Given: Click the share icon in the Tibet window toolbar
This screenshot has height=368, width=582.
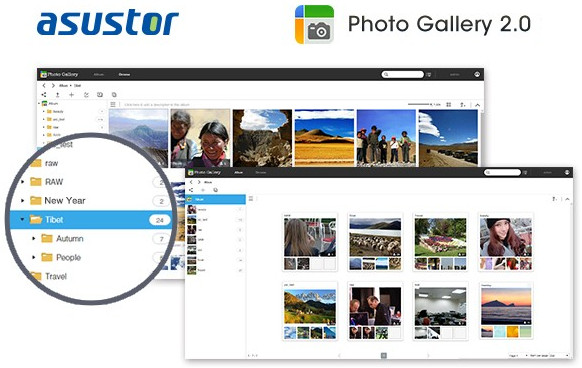Looking at the screenshot, I should coord(44,95).
